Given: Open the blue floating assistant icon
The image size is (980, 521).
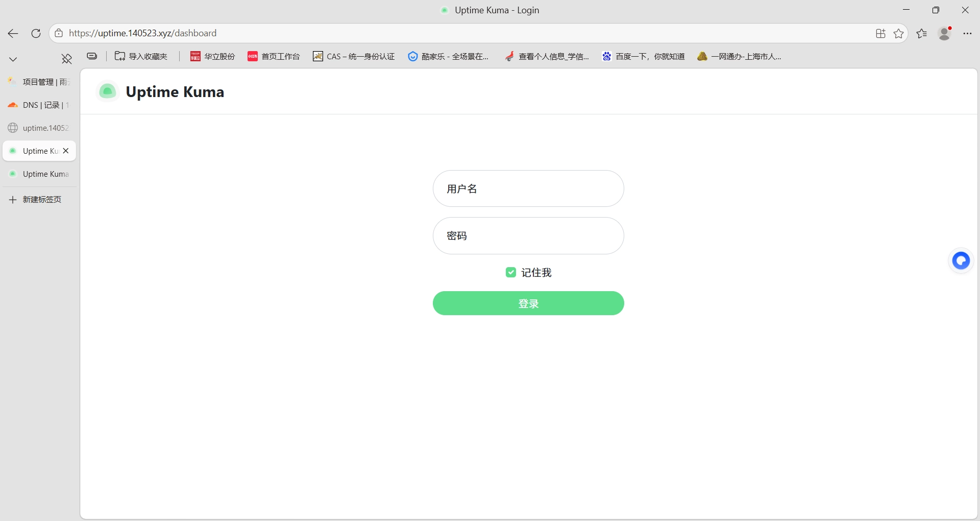Looking at the screenshot, I should (x=961, y=261).
